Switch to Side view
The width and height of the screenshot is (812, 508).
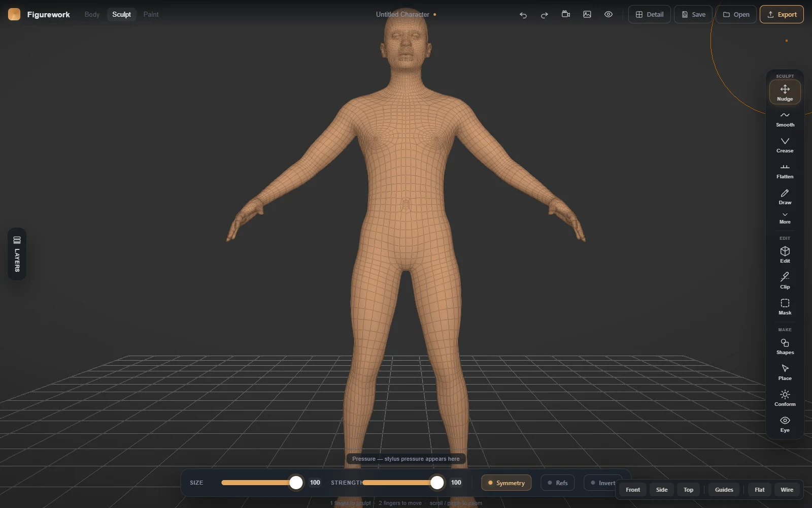661,490
